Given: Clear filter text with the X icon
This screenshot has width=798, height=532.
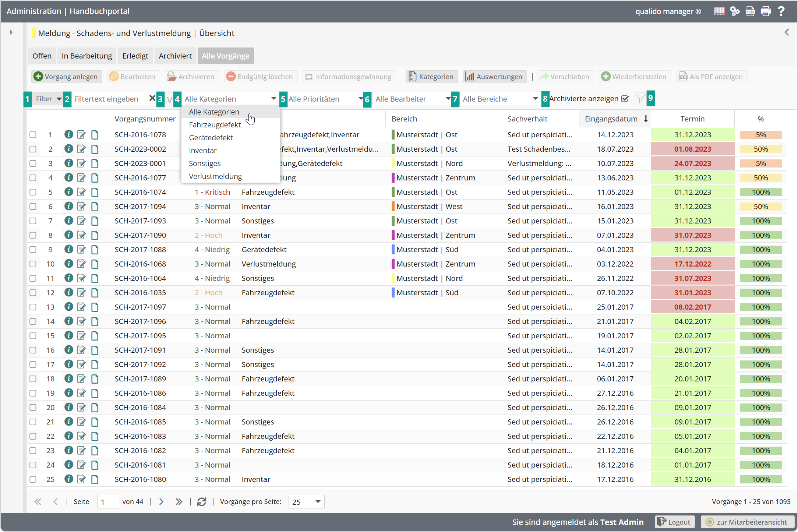Looking at the screenshot, I should click(152, 98).
